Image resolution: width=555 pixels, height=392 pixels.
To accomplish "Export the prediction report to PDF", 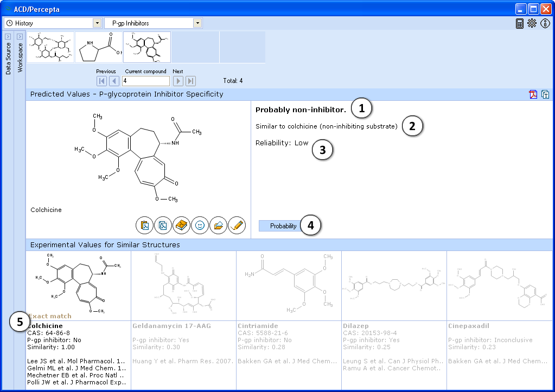I will [x=533, y=94].
